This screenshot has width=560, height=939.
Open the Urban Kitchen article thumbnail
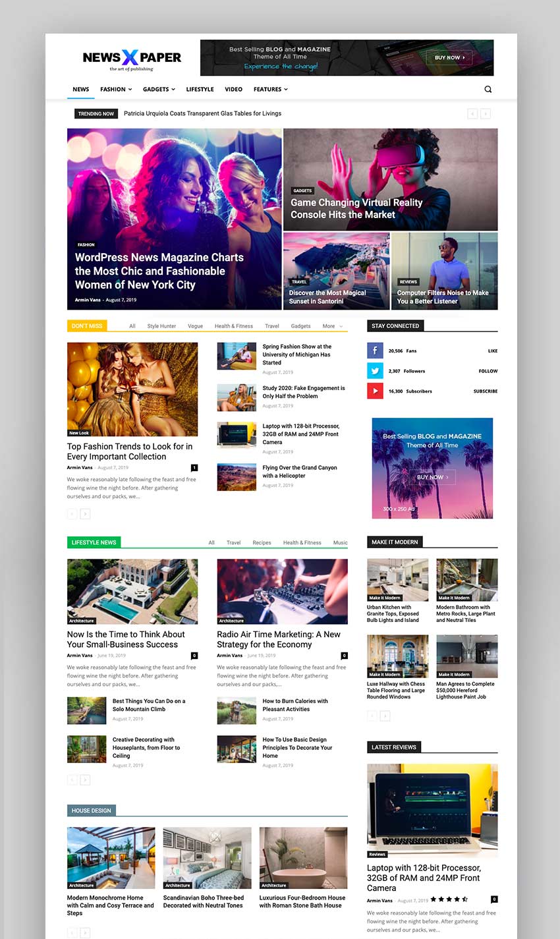coord(397,580)
